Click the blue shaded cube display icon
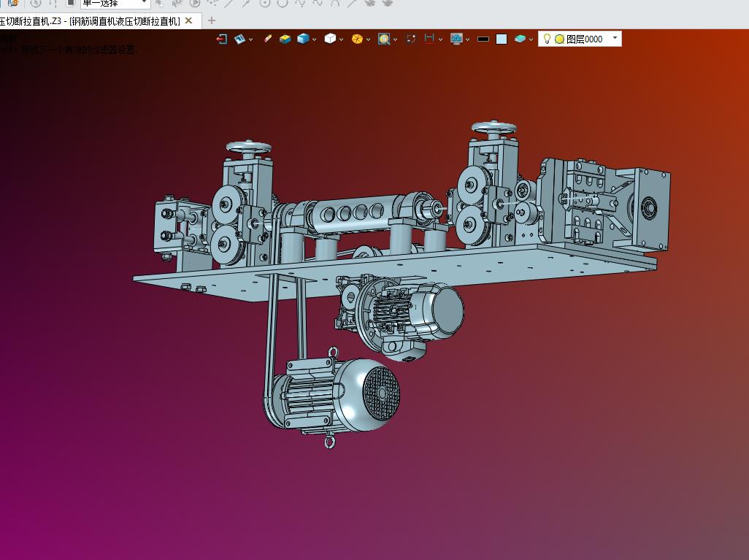Screen dimensions: 749x560 pos(303,39)
